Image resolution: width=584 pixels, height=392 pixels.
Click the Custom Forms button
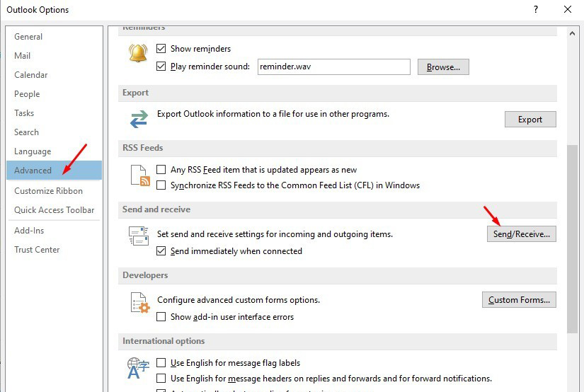point(519,300)
